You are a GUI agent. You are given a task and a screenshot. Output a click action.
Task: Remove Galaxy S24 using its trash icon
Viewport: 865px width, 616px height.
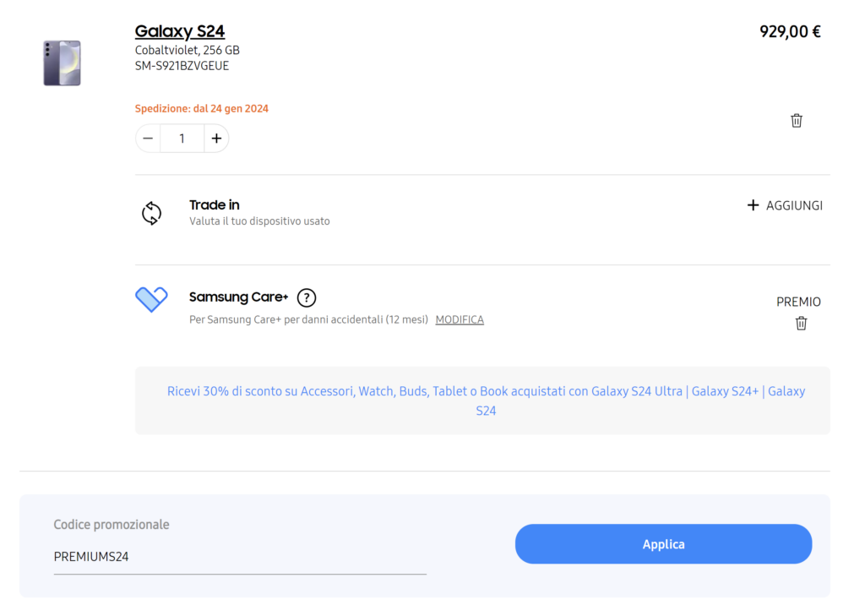pyautogui.click(x=796, y=121)
